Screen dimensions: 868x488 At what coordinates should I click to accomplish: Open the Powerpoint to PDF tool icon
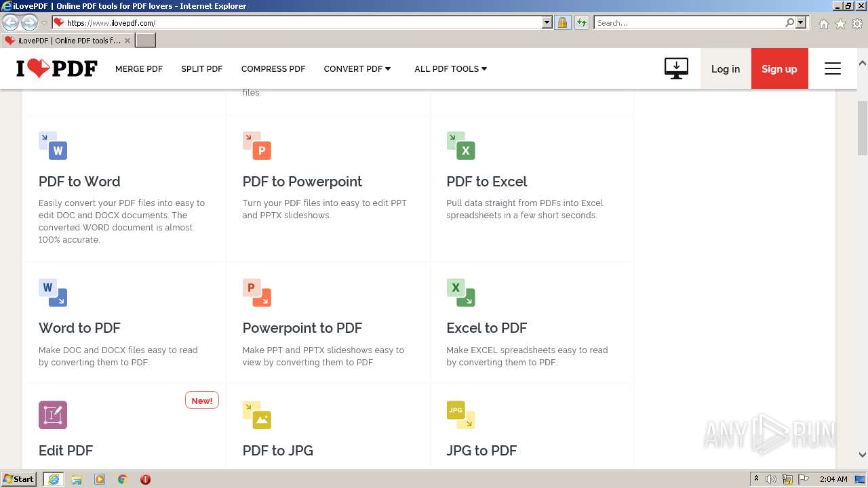tap(257, 292)
